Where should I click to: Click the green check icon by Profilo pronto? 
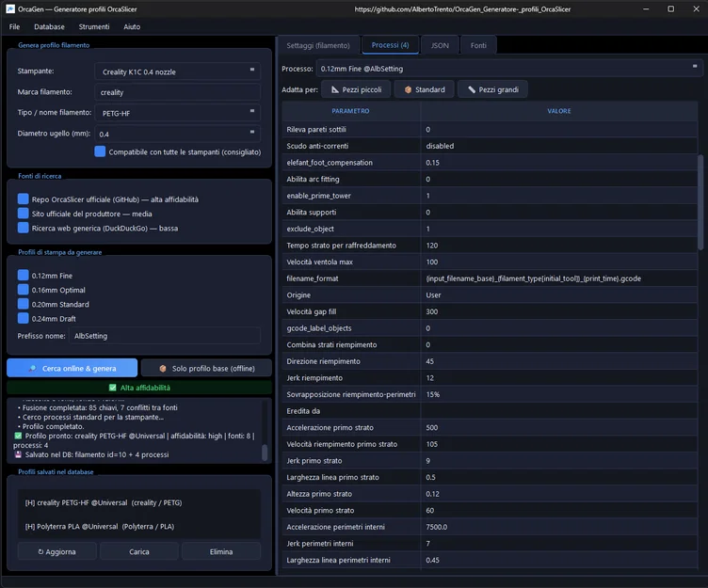18,436
